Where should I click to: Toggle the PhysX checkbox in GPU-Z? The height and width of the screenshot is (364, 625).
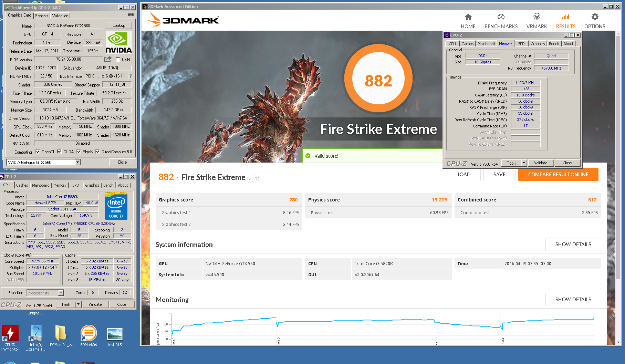coord(79,152)
